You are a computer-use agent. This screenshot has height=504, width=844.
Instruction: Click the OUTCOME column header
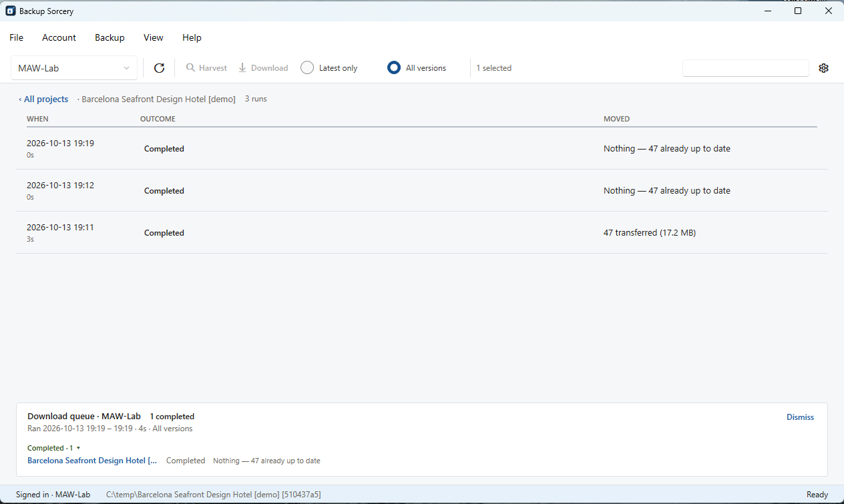point(158,119)
